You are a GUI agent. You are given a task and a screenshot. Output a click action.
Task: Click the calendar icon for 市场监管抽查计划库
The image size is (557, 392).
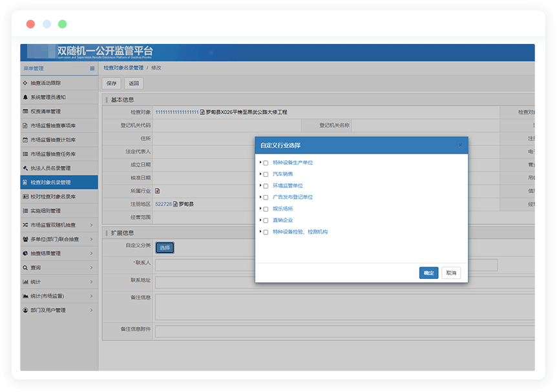click(25, 139)
